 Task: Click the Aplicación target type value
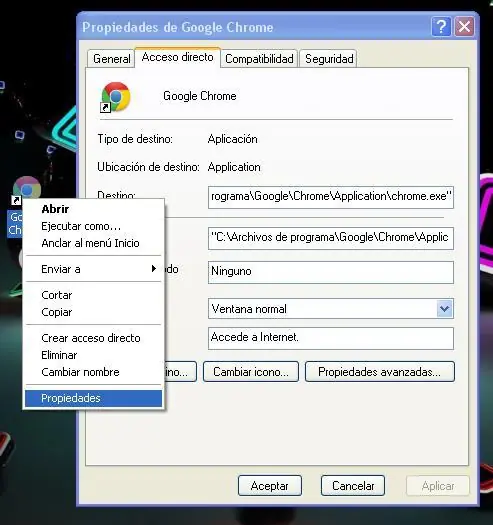tap(233, 139)
